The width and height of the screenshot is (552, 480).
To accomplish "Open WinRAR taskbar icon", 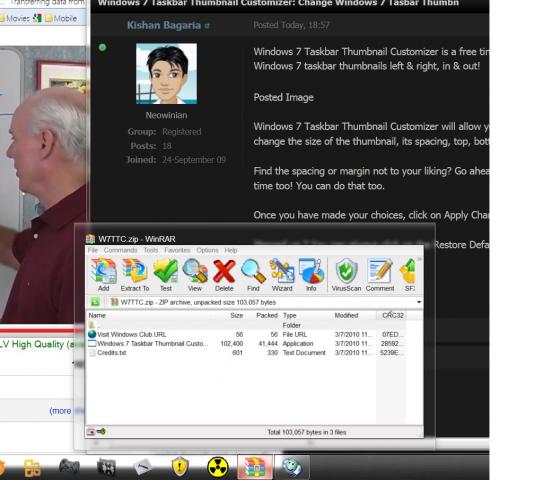I will 255,467.
